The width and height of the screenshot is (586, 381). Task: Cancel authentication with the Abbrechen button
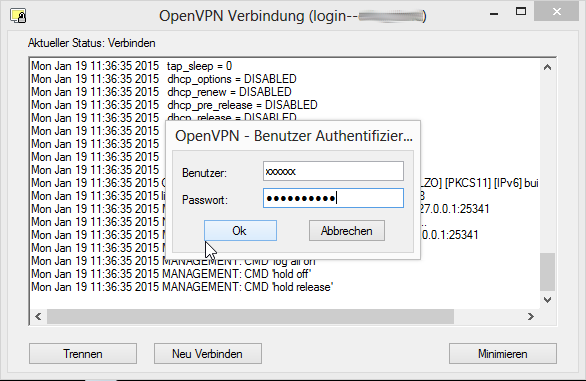347,231
